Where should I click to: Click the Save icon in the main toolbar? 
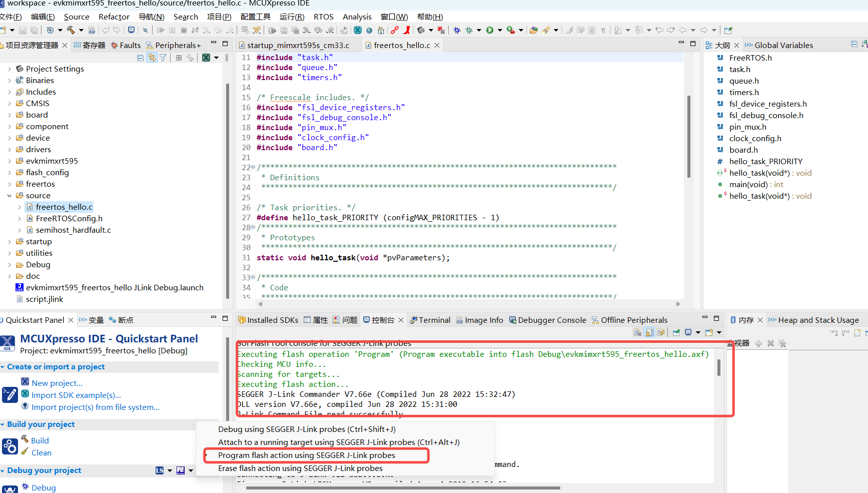22,30
